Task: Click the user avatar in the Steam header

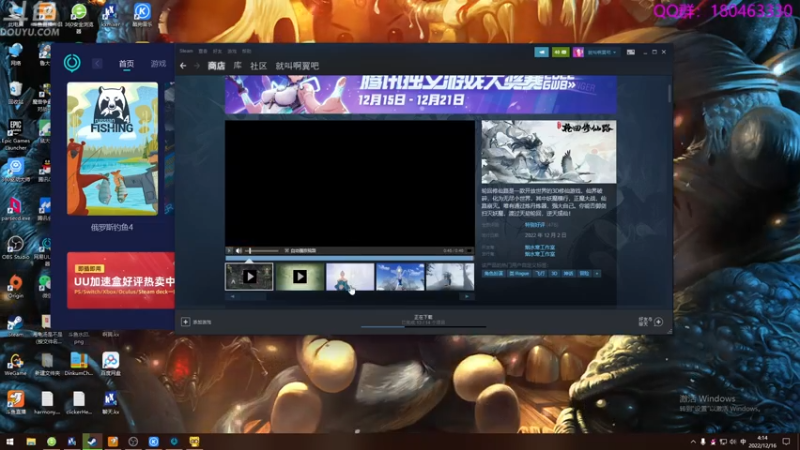Action: (x=578, y=52)
